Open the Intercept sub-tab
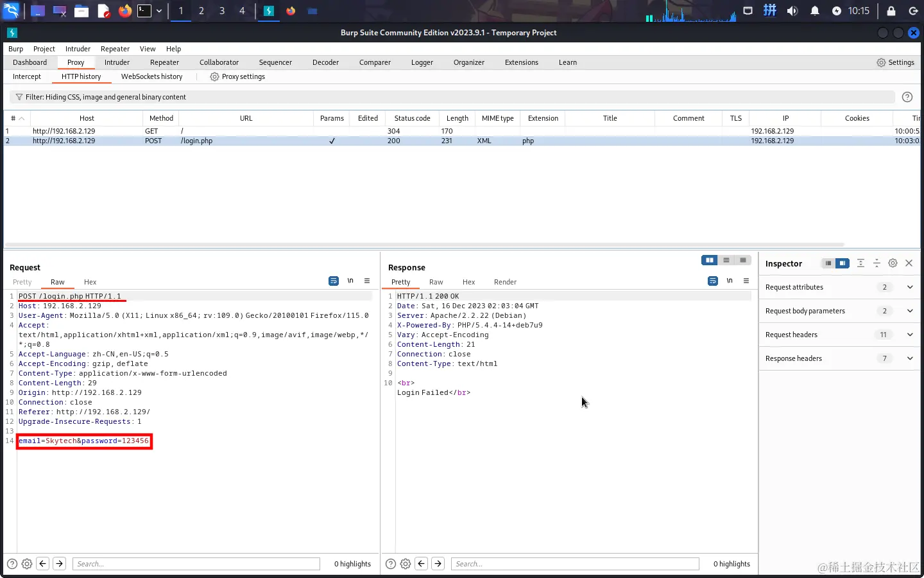The width and height of the screenshot is (924, 578). click(x=27, y=76)
